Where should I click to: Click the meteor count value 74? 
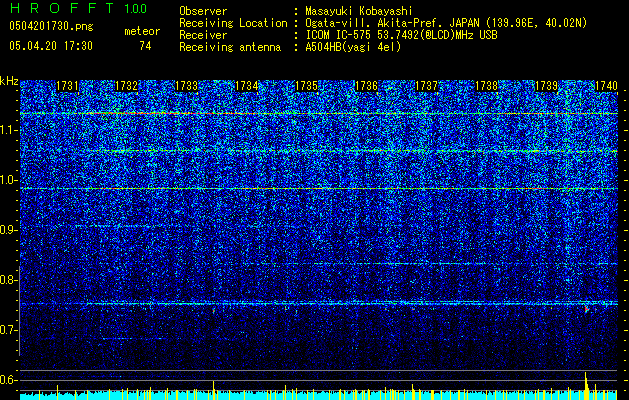145,46
